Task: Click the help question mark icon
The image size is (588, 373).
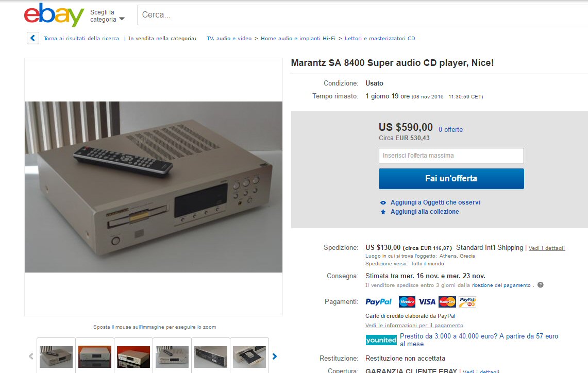Action: pyautogui.click(x=541, y=285)
